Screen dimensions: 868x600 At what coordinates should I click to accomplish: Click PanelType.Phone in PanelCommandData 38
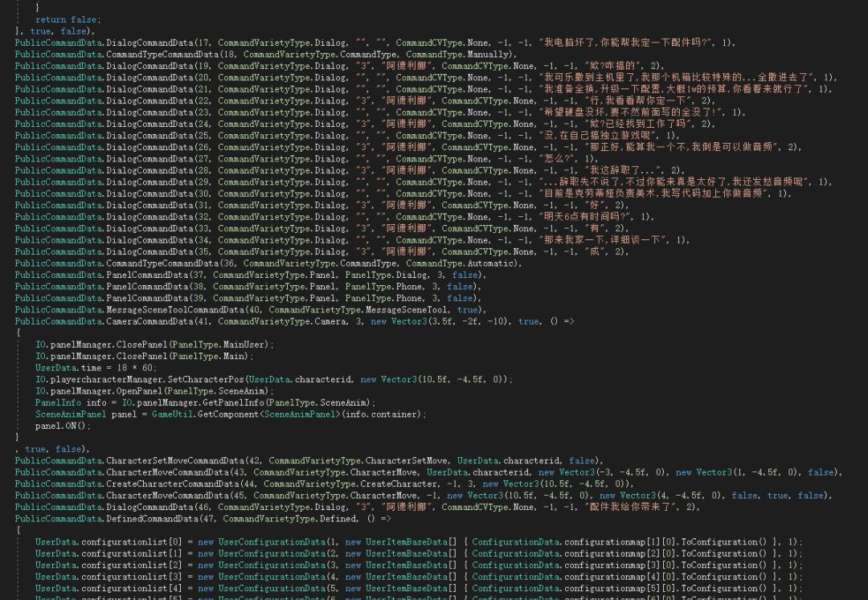point(376,287)
